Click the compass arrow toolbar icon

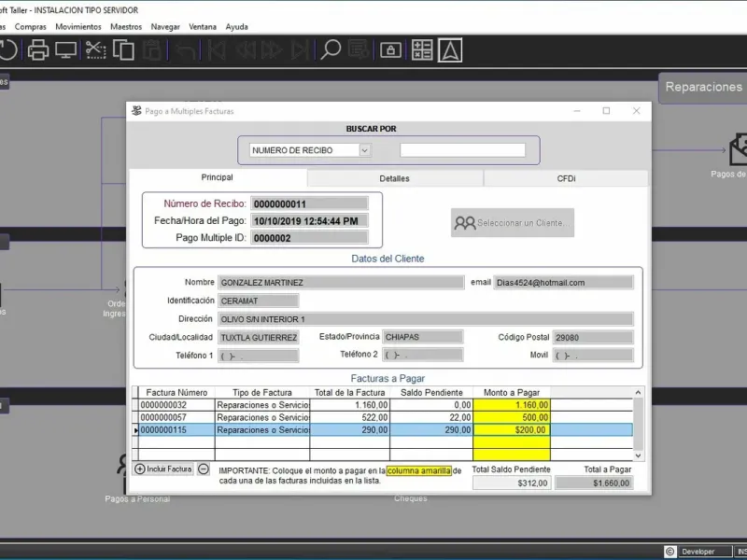[450, 50]
